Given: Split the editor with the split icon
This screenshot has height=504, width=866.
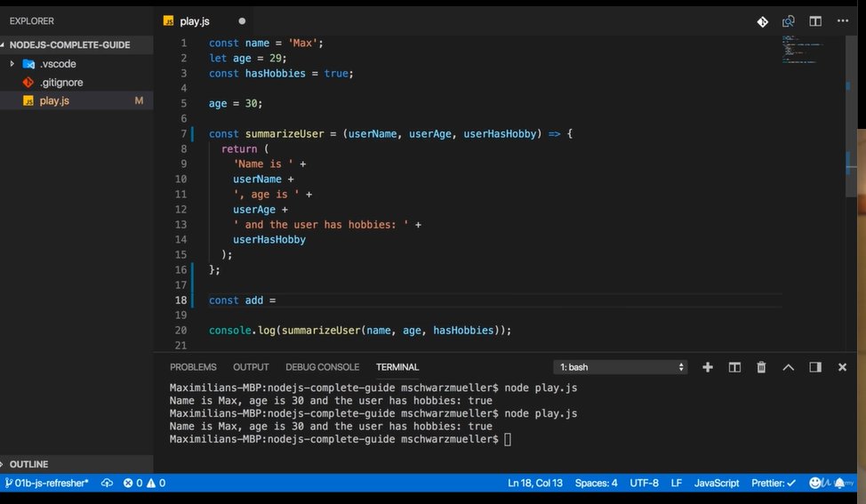Looking at the screenshot, I should point(815,21).
